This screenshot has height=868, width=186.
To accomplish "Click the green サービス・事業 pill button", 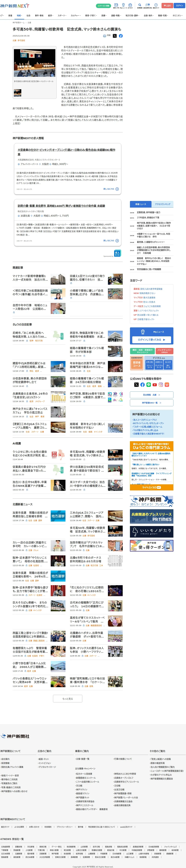I will (x=103, y=6).
